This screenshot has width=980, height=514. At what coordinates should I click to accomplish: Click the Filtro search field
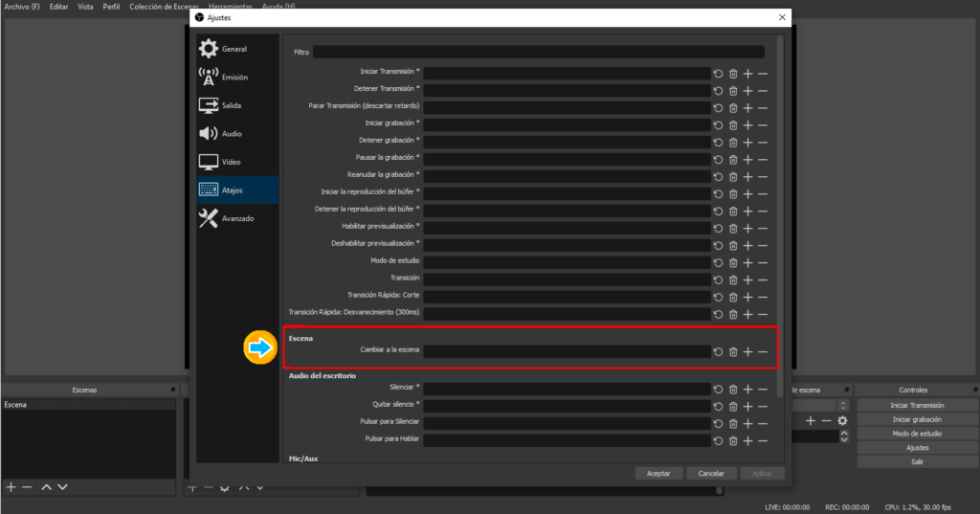click(538, 53)
